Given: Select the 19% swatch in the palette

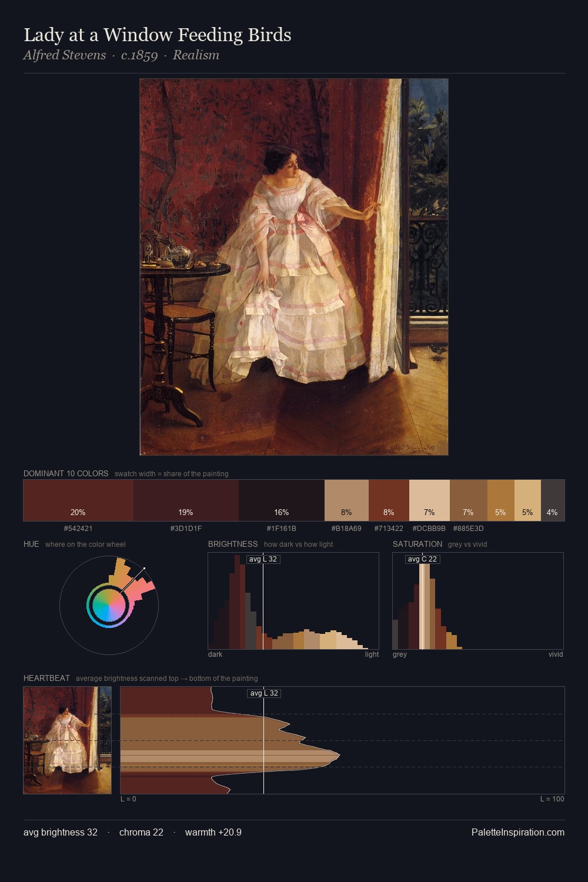Looking at the screenshot, I should coord(186,500).
